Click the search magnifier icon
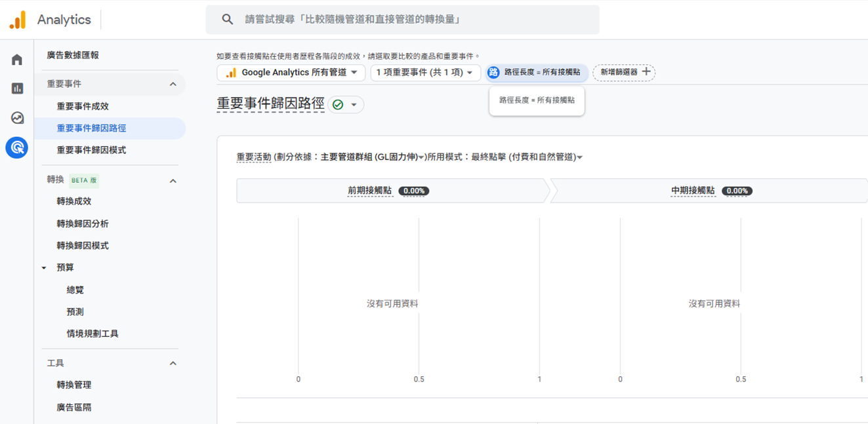 click(x=228, y=20)
